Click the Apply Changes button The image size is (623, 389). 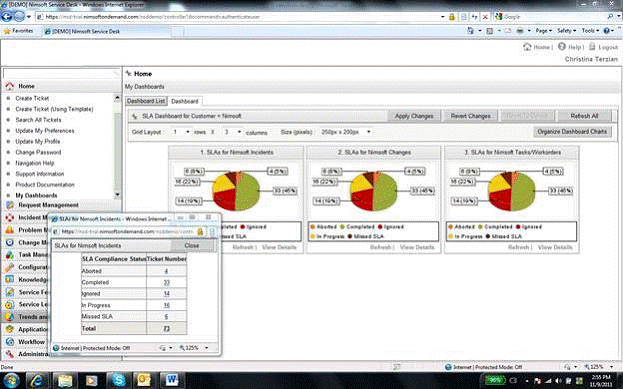click(414, 116)
